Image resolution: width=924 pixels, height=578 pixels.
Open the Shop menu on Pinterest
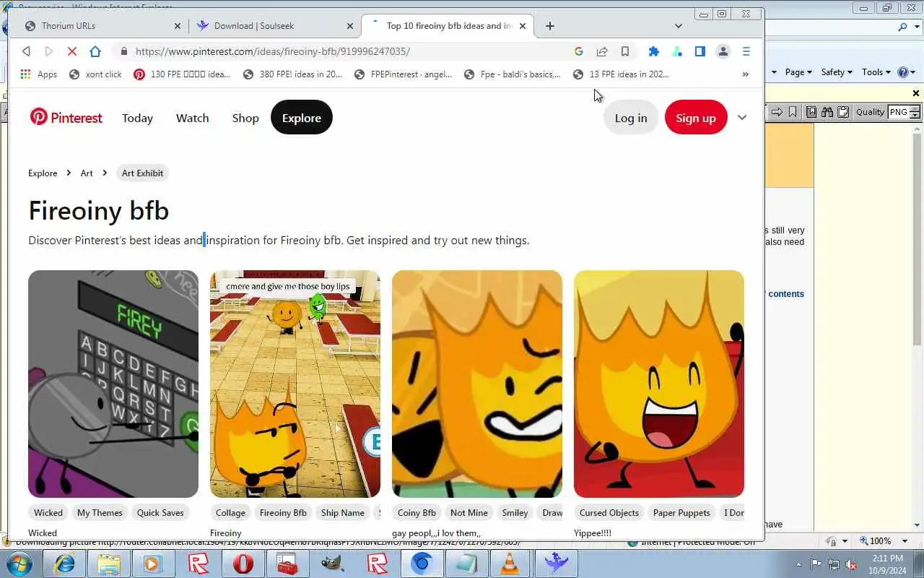coord(245,118)
